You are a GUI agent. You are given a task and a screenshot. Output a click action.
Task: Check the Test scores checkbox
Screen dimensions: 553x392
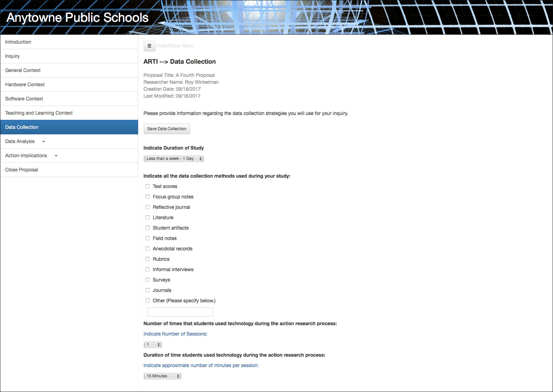coord(148,186)
